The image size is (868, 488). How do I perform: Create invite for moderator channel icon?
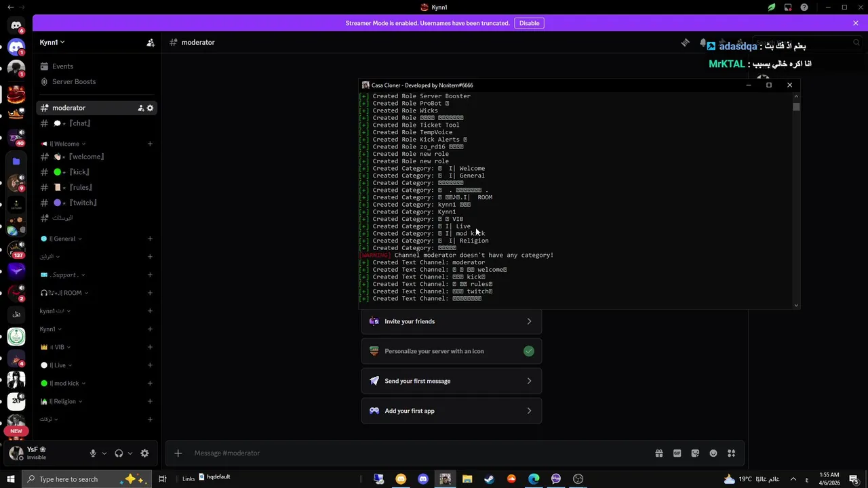click(x=140, y=108)
